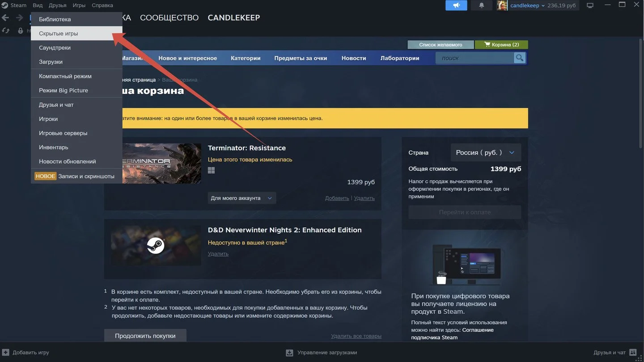The width and height of the screenshot is (644, 362).
Task: Open the Лаборатории store tab
Action: [x=400, y=58]
